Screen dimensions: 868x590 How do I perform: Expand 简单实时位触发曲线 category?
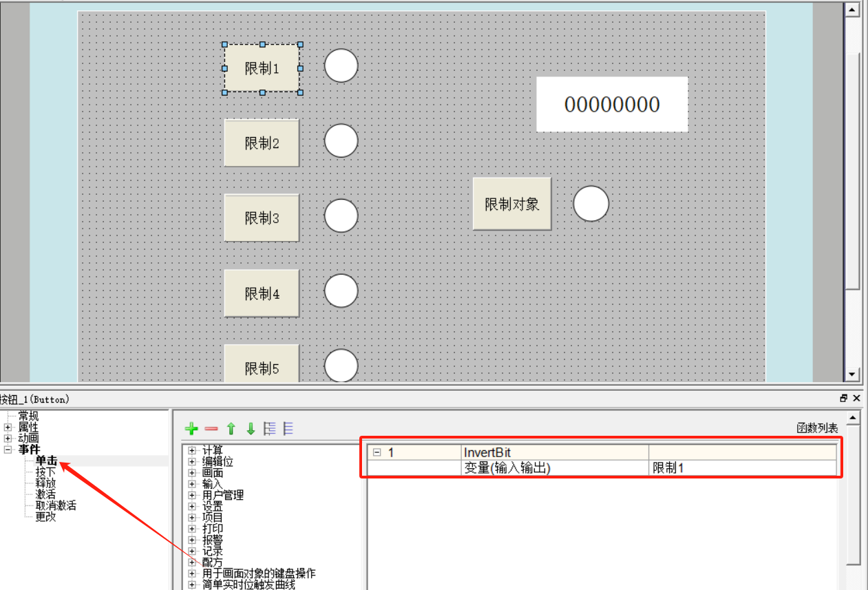click(193, 584)
